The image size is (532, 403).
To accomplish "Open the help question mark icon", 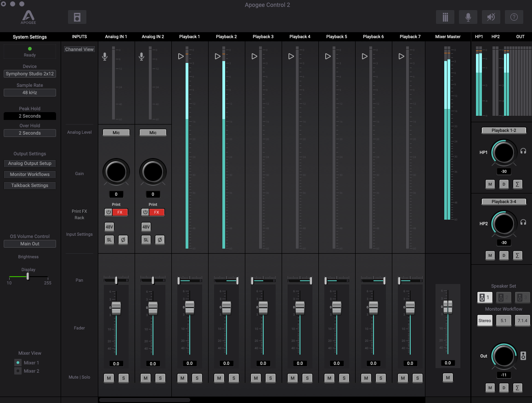I will pos(514,17).
